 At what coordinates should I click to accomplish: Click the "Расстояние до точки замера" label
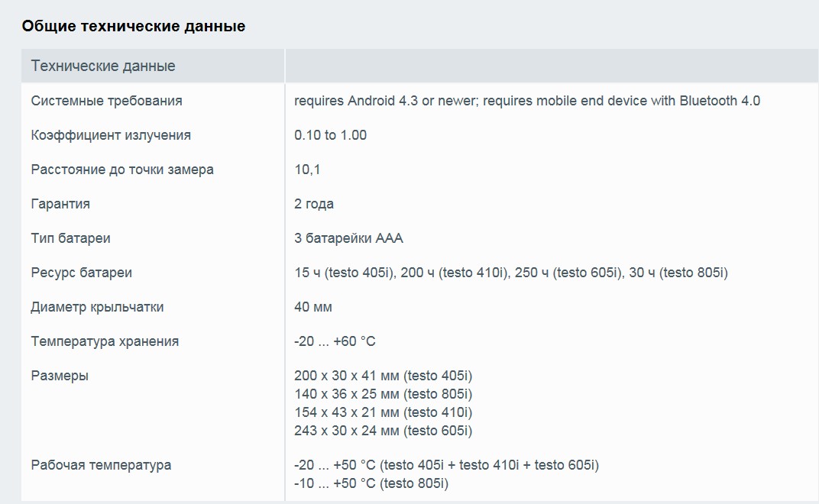click(122, 170)
